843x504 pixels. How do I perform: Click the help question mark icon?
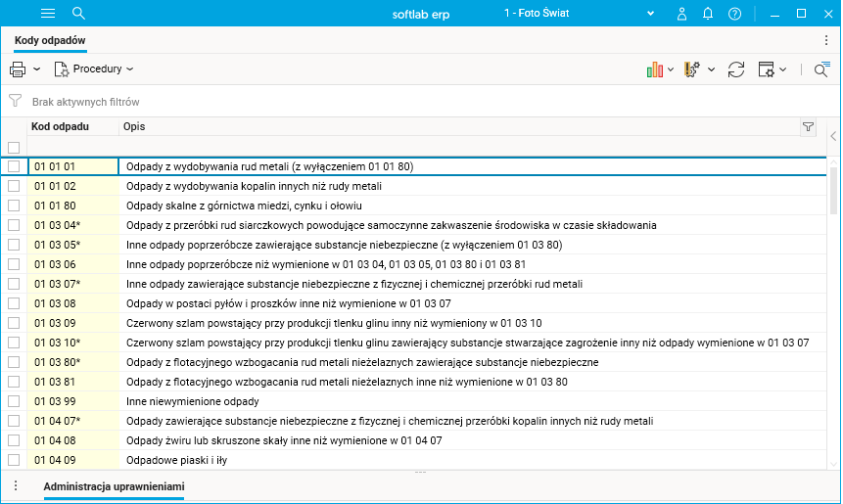[x=735, y=14]
